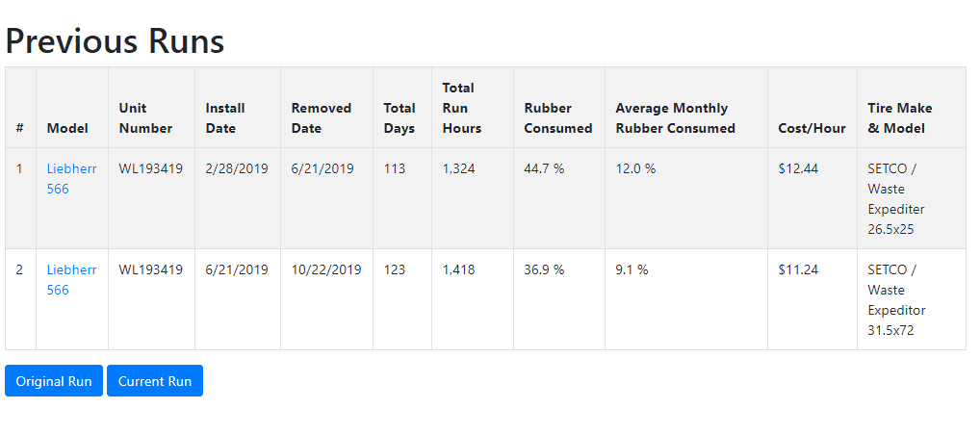Click the 10/22/2019 removed date cell
The width and height of the screenshot is (980, 435).
(x=326, y=269)
